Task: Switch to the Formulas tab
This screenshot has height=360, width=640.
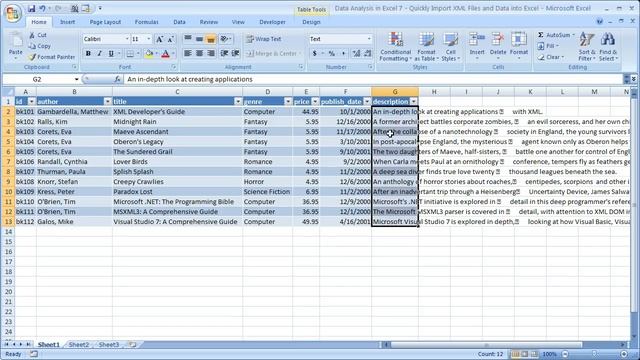Action: pos(147,22)
